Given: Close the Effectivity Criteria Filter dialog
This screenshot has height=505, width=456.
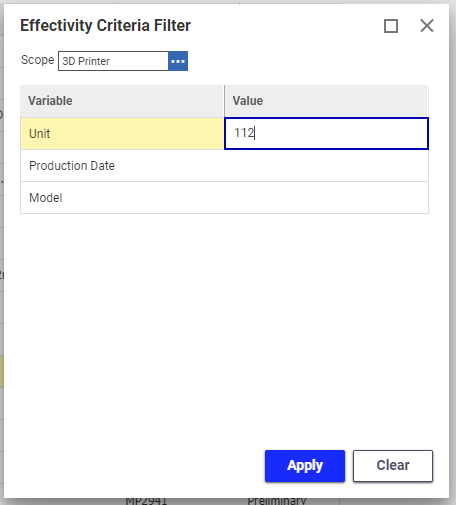Looking at the screenshot, I should coord(427,26).
